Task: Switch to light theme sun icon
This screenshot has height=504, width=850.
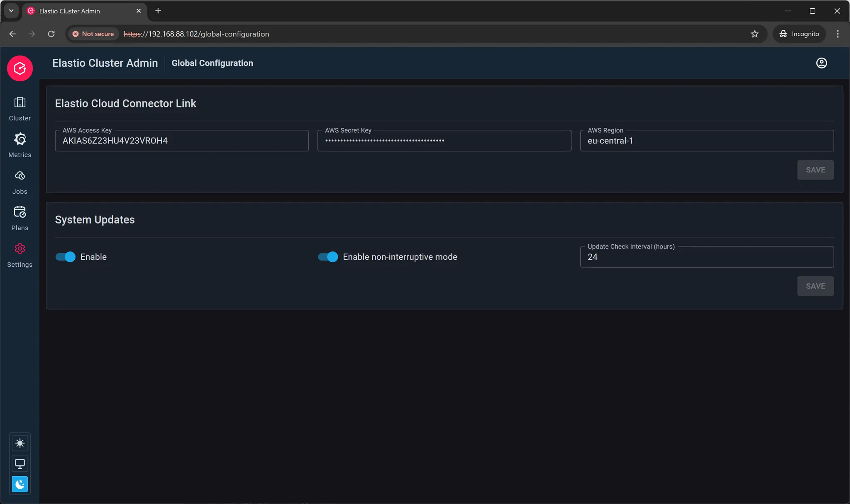Action: 20,443
